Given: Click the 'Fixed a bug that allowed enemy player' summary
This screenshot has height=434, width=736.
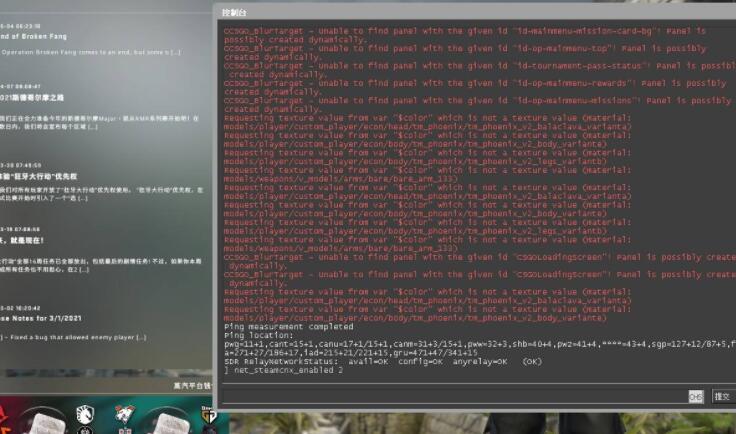Looking at the screenshot, I should click(73, 337).
